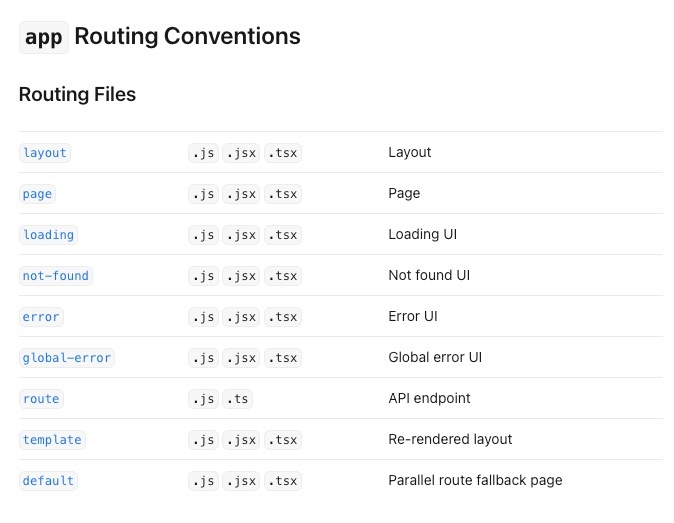Click the .tsx badge in the page row
Image resolution: width=674 pixels, height=523 pixels.
point(282,194)
